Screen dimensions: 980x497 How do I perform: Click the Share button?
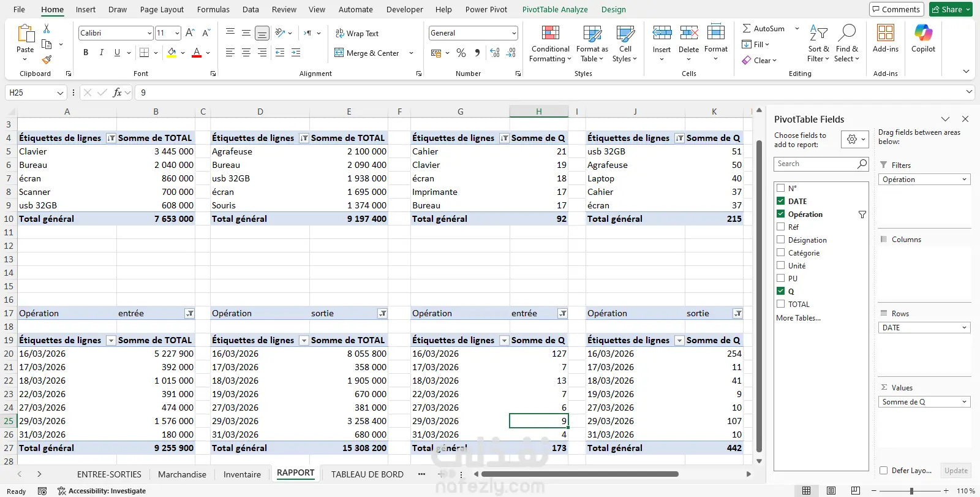[951, 9]
